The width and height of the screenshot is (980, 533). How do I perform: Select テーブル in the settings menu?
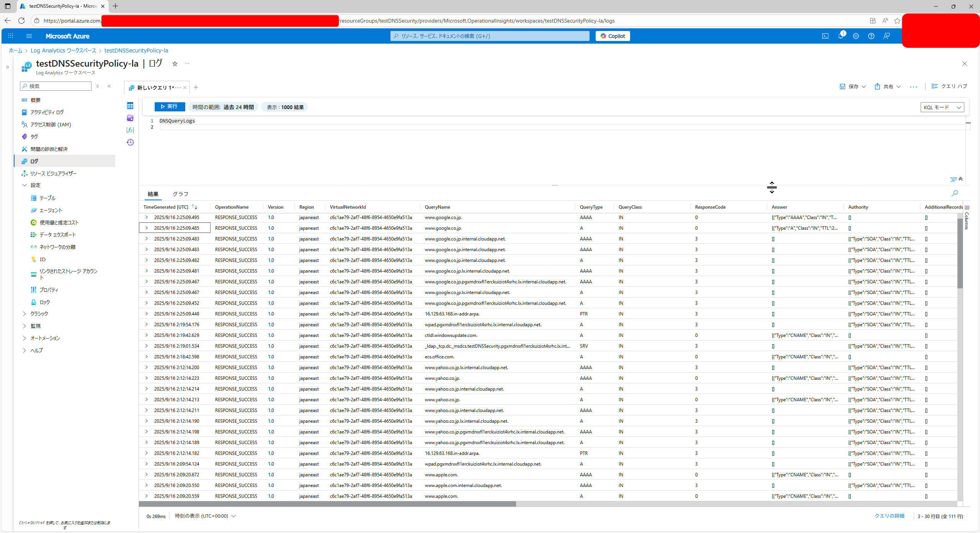(47, 198)
